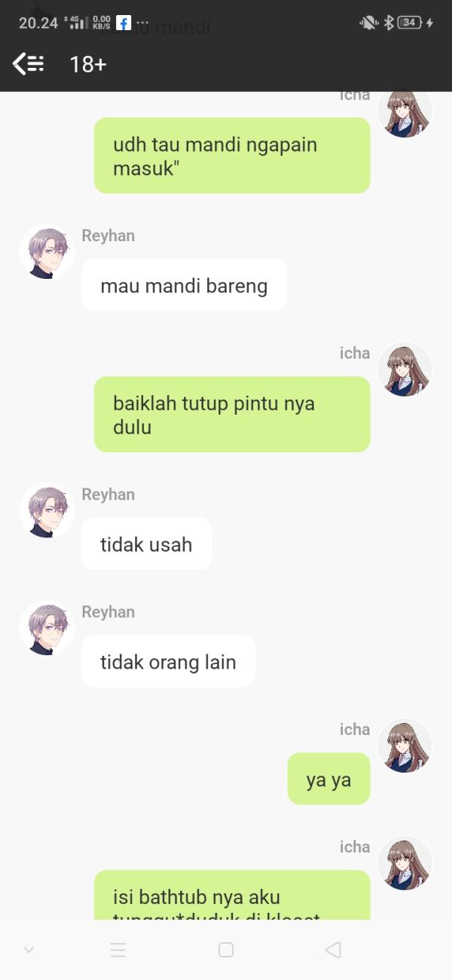Tap Reyhan's avatar beside "tidak usah"
This screenshot has height=980, width=452.
pyautogui.click(x=47, y=511)
